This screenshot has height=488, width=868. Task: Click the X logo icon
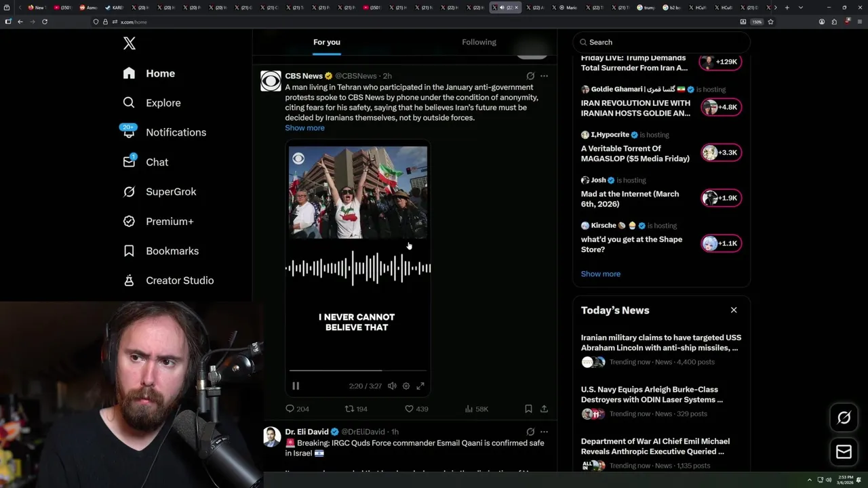click(130, 43)
